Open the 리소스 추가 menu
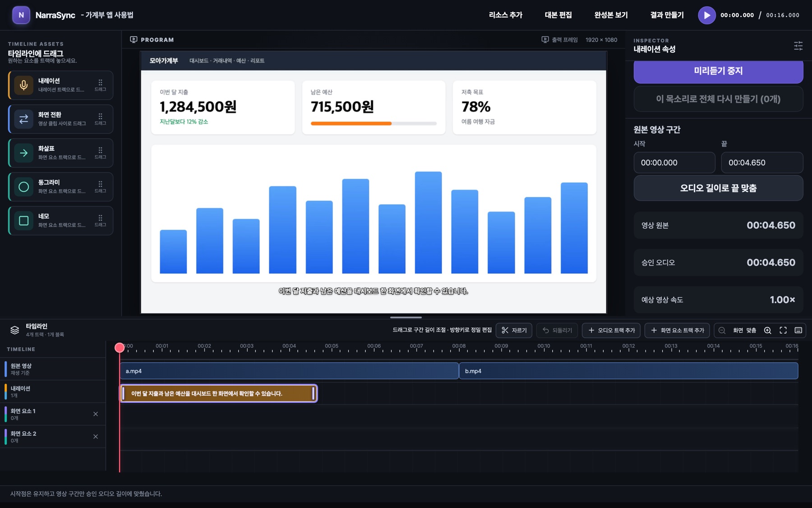Screen dimensions: 812x508 click(505, 15)
